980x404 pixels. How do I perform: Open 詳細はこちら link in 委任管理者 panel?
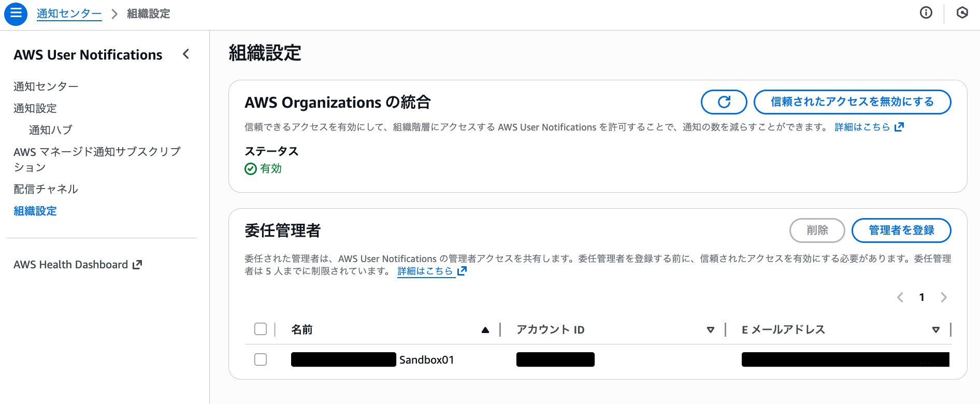pyautogui.click(x=425, y=271)
